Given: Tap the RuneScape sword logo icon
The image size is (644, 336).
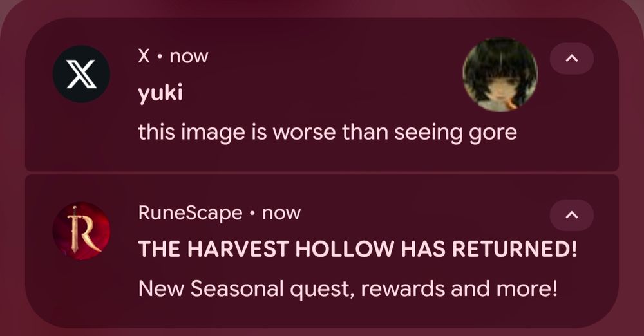Looking at the screenshot, I should click(81, 230).
